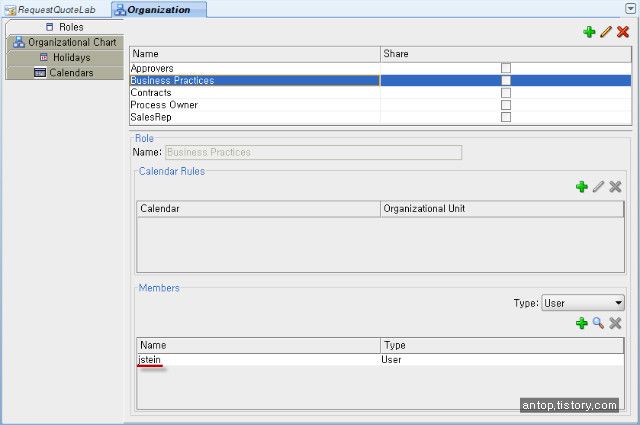The width and height of the screenshot is (640, 425).
Task: Select the Process Owner role row
Action: [380, 105]
